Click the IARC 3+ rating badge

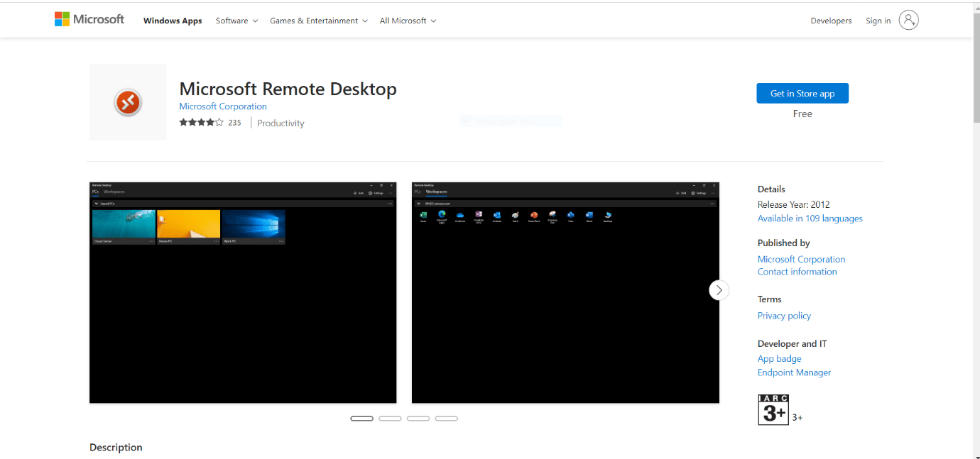coord(773,409)
